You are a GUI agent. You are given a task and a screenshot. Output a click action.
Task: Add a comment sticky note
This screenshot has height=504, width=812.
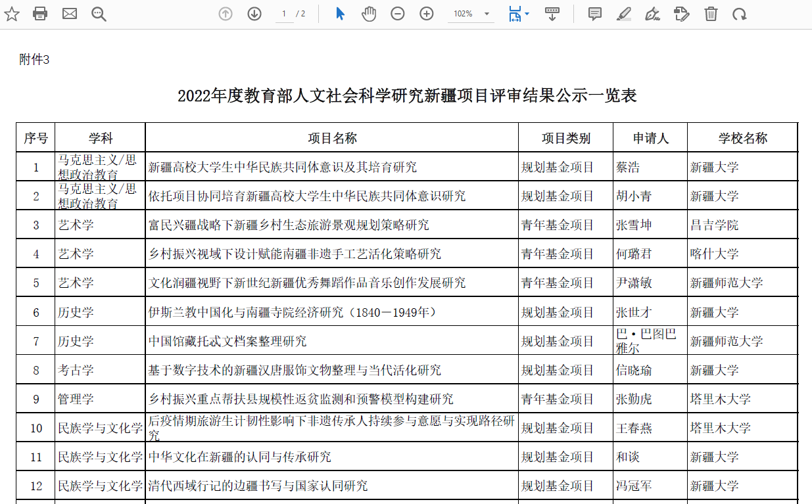point(595,14)
